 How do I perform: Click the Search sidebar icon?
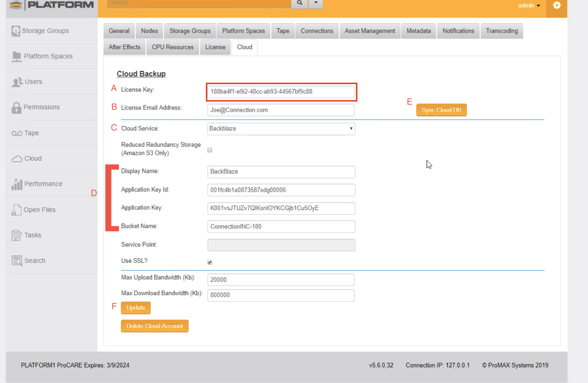pyautogui.click(x=17, y=261)
